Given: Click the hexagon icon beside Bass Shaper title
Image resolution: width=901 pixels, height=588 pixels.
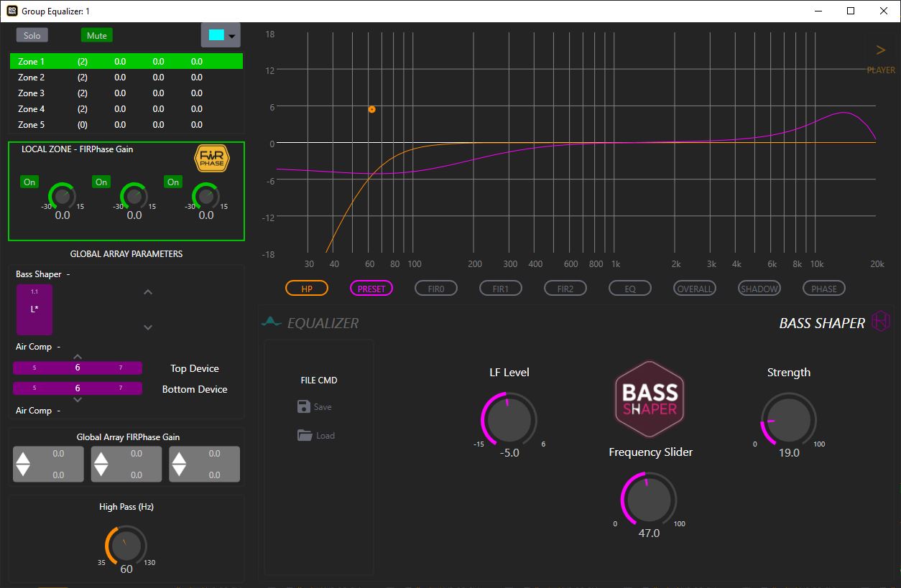Looking at the screenshot, I should [x=880, y=322].
